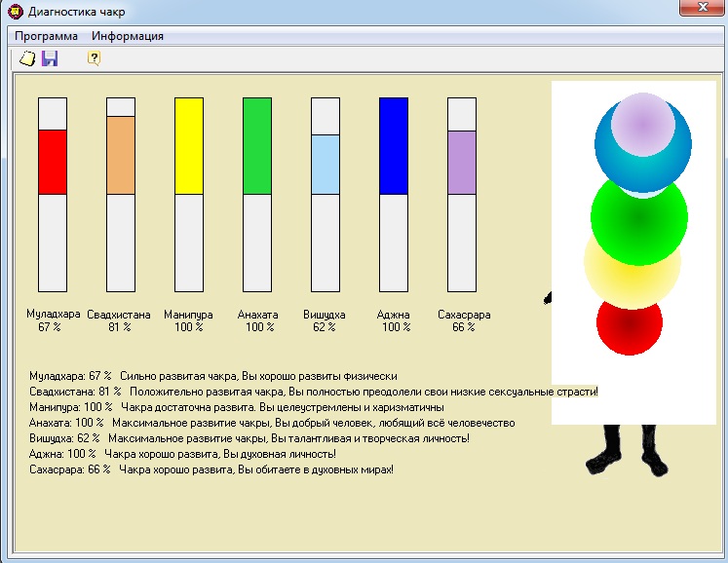Click the red Муладхара bar
728x563 pixels.
(53, 162)
